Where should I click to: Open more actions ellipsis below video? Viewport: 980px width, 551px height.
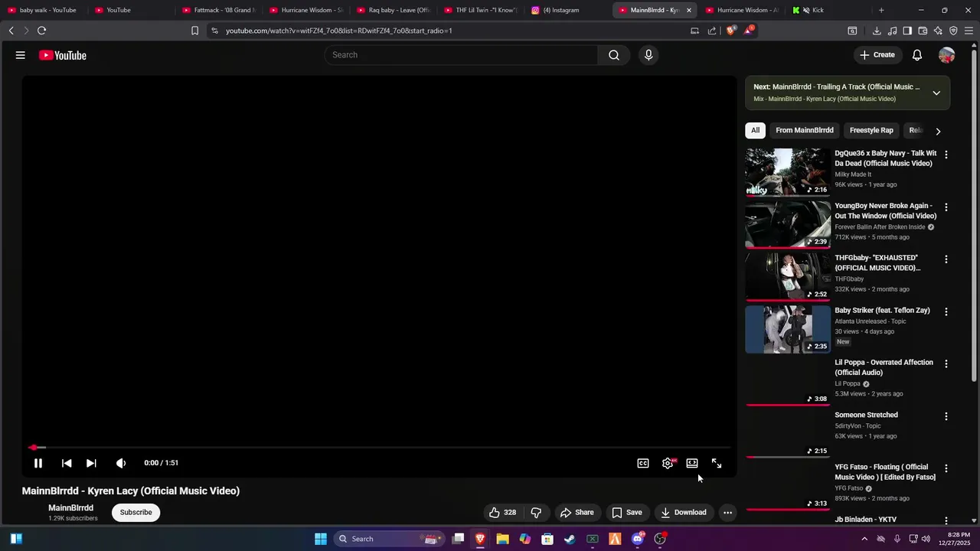(x=728, y=513)
